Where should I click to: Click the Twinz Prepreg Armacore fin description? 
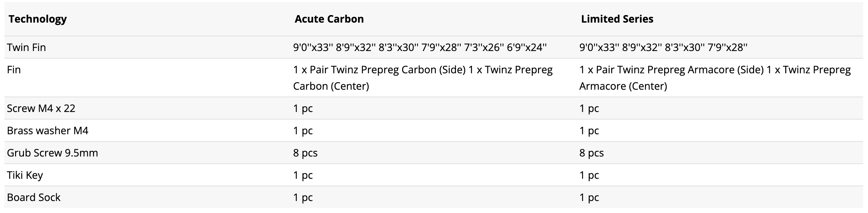[x=715, y=78]
